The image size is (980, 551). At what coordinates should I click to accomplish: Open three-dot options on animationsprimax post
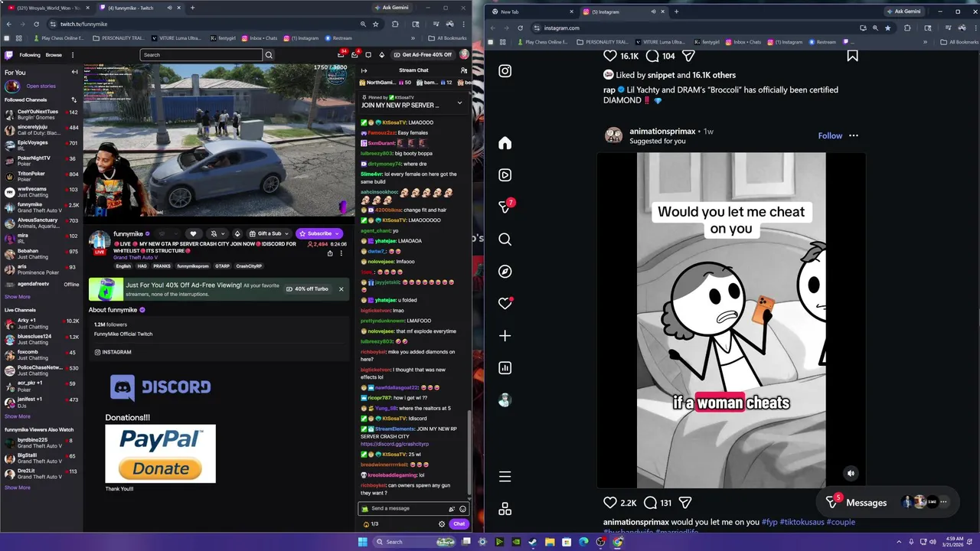(x=854, y=135)
